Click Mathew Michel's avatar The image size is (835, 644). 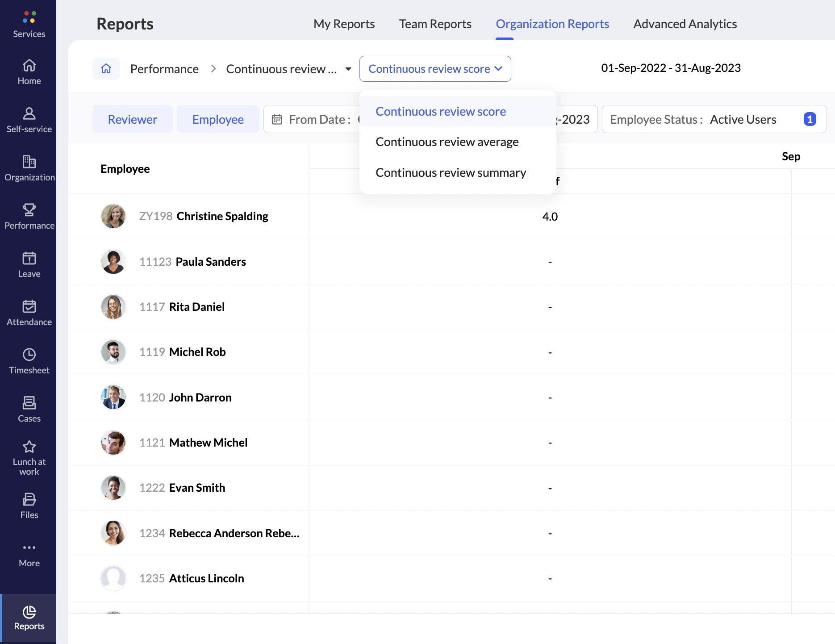coord(113,443)
